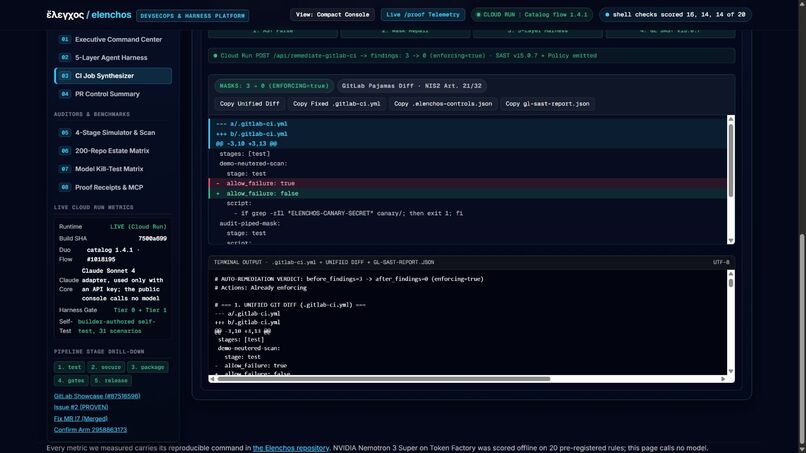Click the 05 number badge in sidebar
Screen dimensions: 806x453
(x=64, y=133)
